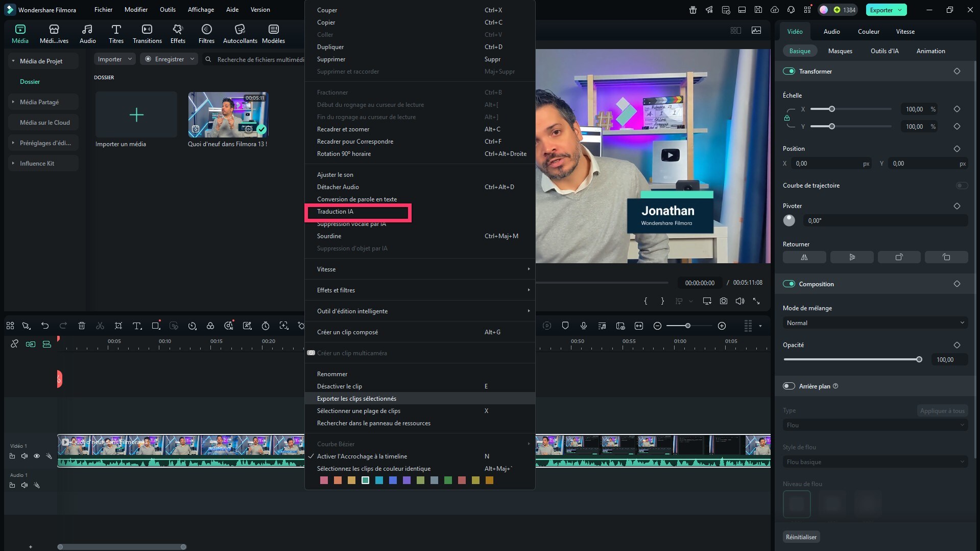Take a snapshot with the camera icon

pyautogui.click(x=724, y=301)
